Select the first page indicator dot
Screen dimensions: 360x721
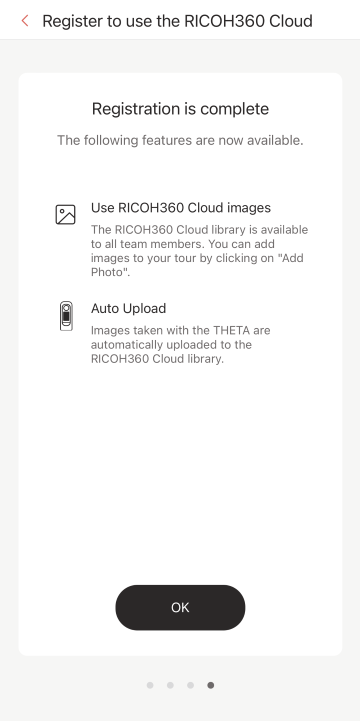pyautogui.click(x=150, y=685)
